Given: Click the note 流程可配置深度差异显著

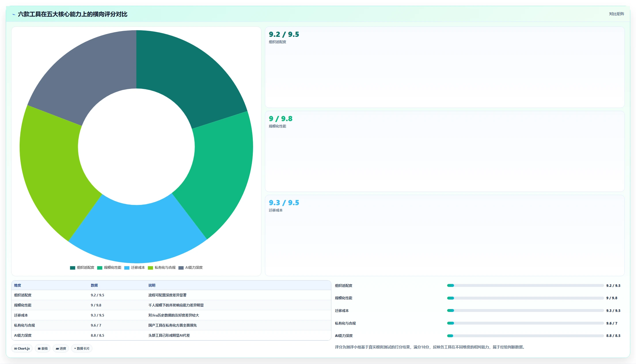Looking at the screenshot, I should [167, 295].
